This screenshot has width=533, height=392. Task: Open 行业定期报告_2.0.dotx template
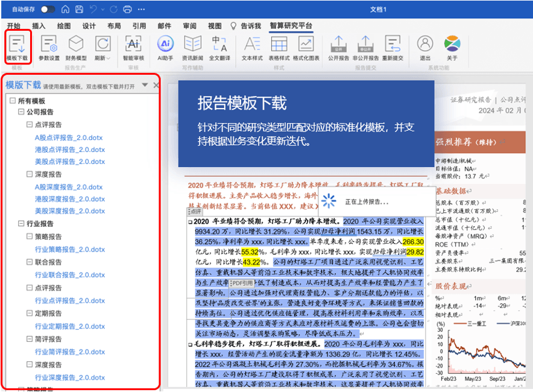(x=70, y=326)
